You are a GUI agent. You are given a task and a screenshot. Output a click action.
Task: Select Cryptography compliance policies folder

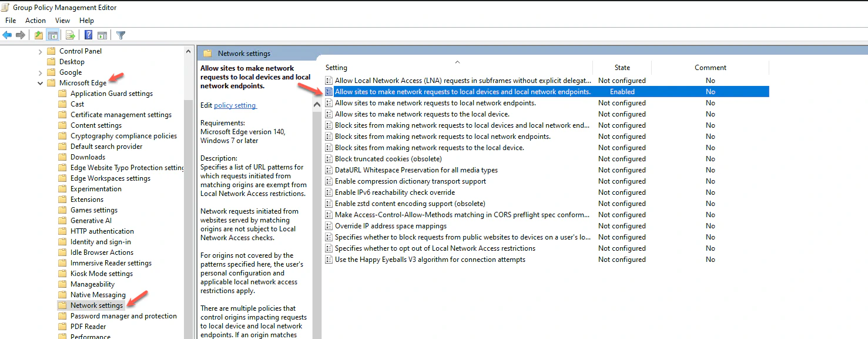coord(123,136)
